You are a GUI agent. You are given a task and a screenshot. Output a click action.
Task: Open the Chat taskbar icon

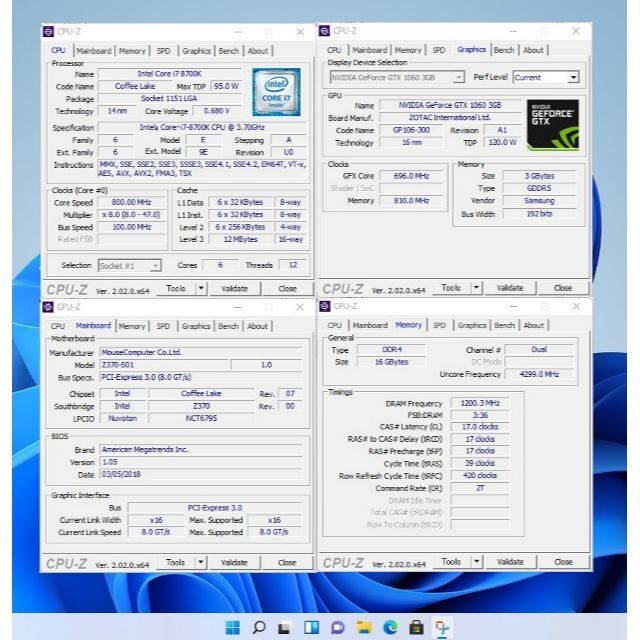(x=338, y=627)
